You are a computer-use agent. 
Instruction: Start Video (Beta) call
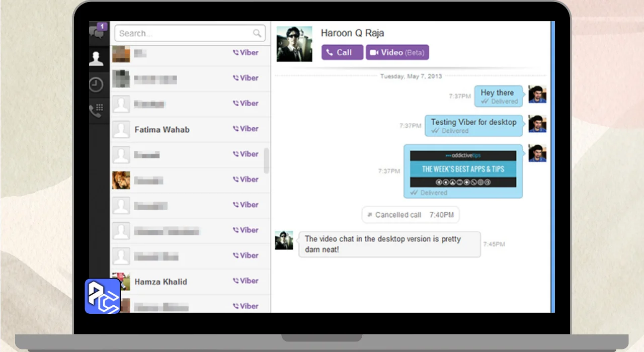397,52
